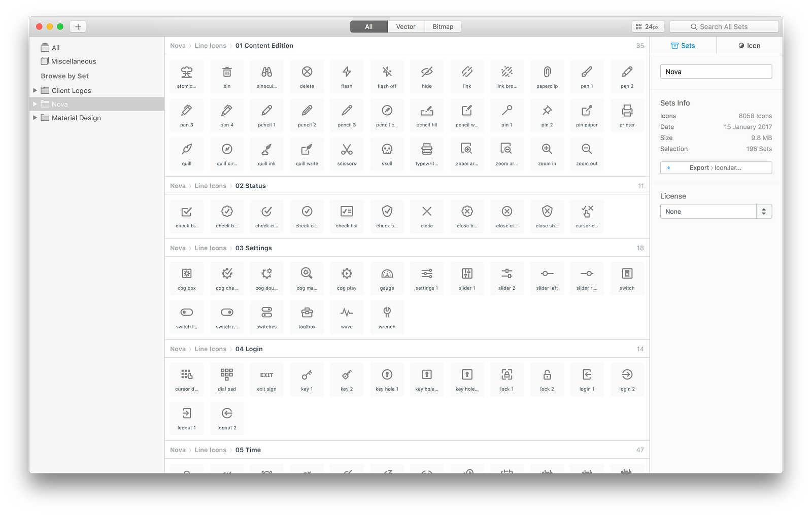Viewport: 812px width, 515px height.
Task: Pick the logout 1 icon
Action: (x=187, y=418)
